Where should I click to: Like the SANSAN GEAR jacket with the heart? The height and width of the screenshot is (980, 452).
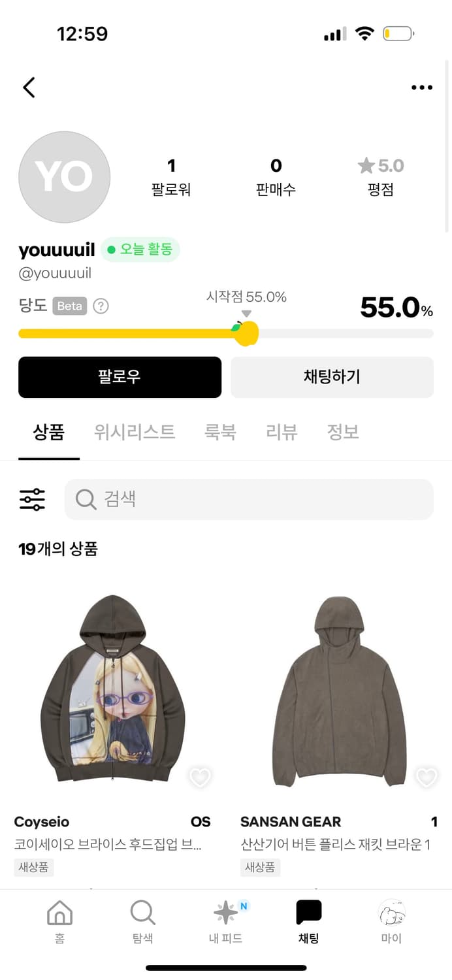tap(426, 777)
